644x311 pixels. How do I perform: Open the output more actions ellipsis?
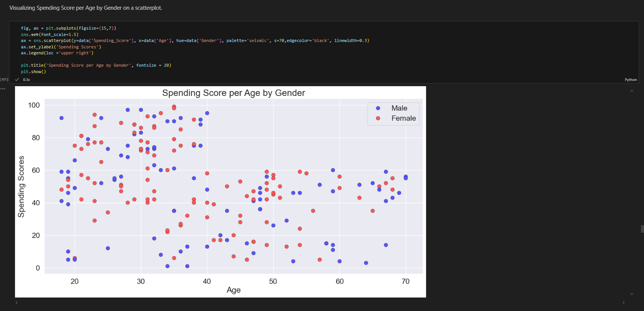pyautogui.click(x=3, y=89)
